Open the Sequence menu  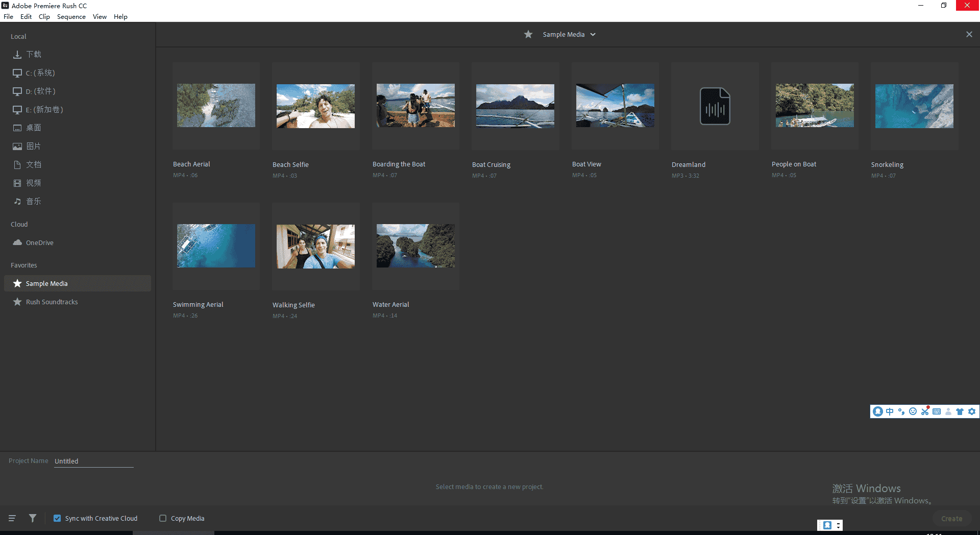(x=71, y=16)
